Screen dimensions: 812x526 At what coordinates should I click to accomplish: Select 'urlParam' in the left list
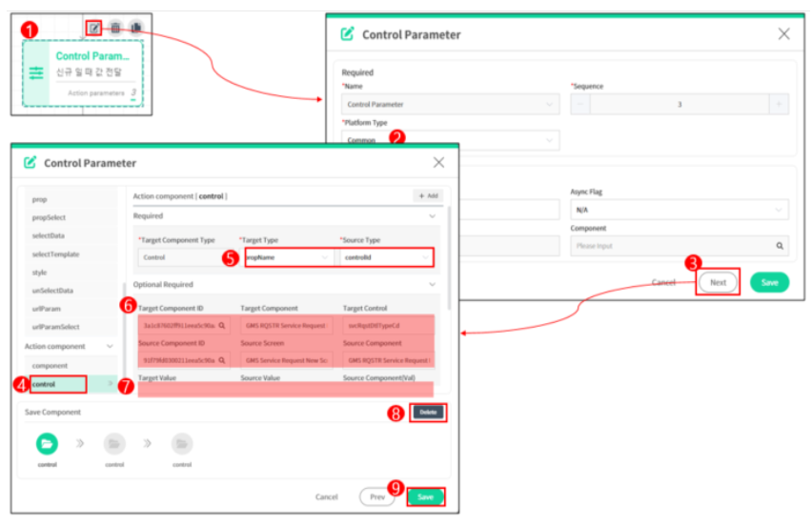(71, 309)
